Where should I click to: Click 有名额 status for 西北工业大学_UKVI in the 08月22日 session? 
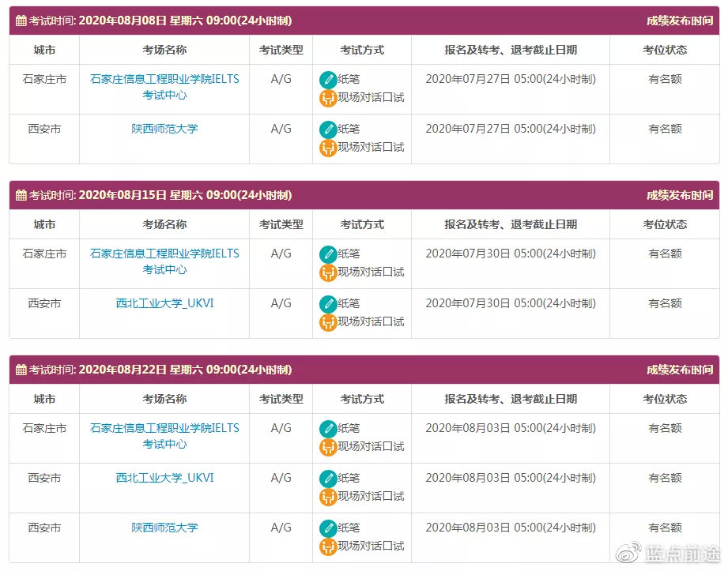click(x=665, y=478)
